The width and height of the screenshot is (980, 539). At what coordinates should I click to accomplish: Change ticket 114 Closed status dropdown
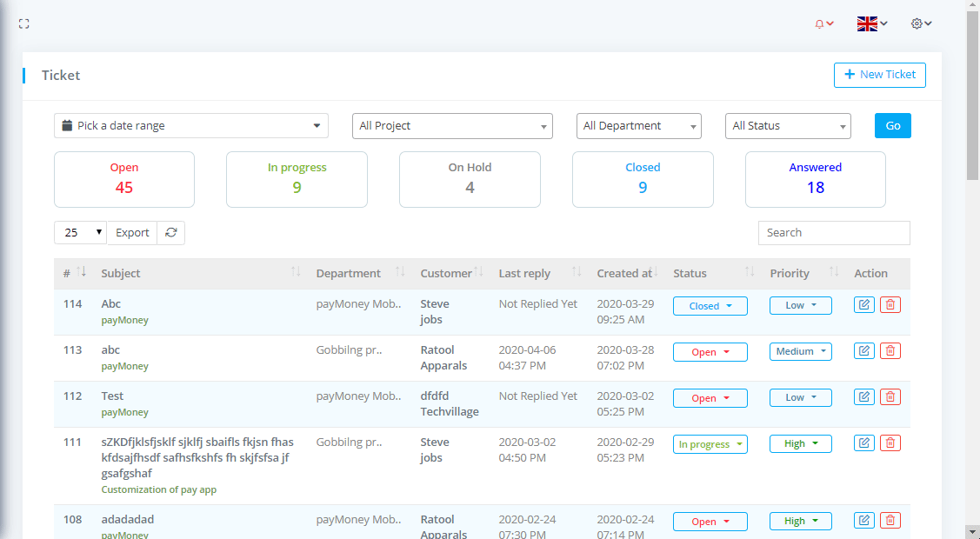click(x=710, y=306)
